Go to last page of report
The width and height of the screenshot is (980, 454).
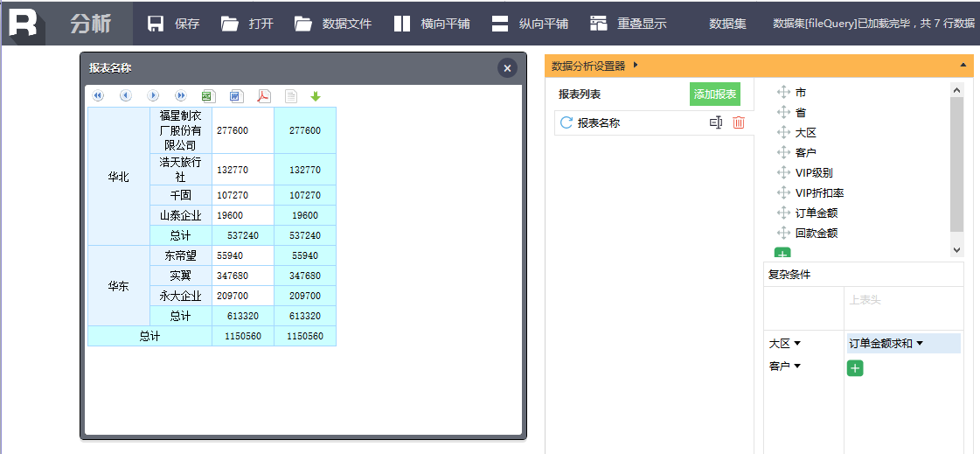click(x=181, y=95)
